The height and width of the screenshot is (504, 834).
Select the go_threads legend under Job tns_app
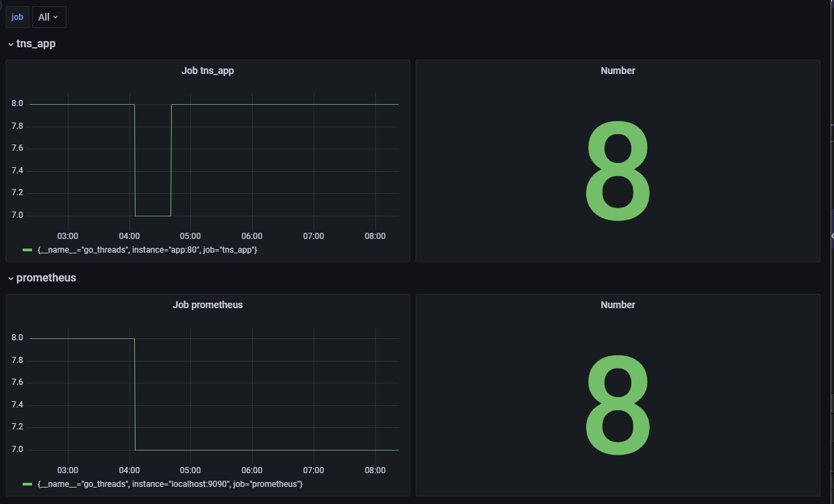[x=145, y=250]
